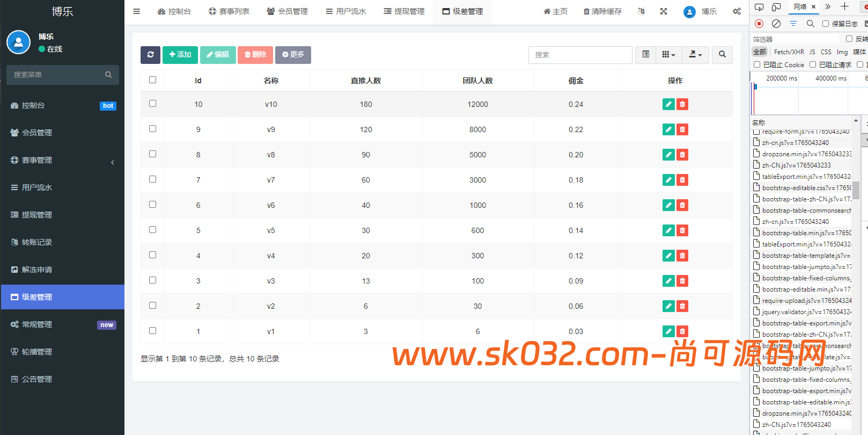Check the checkbox for row Id 9
Viewport: 868px width, 435px height.
(x=153, y=129)
